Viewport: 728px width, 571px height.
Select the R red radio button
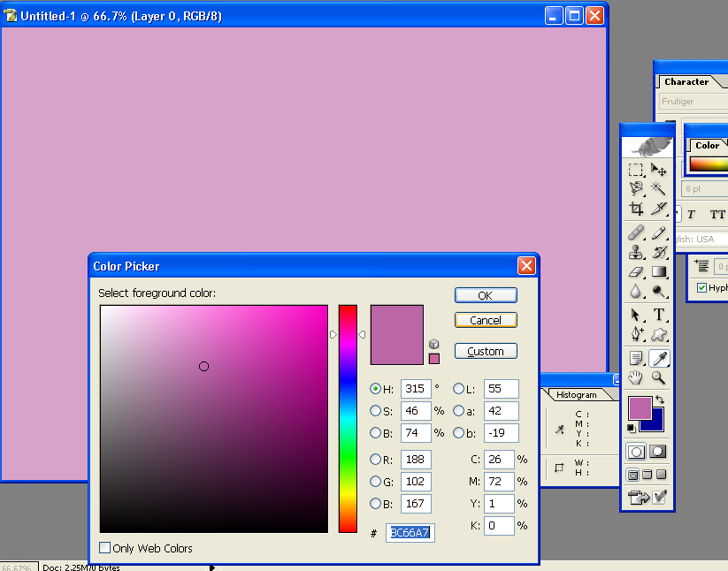(375, 460)
